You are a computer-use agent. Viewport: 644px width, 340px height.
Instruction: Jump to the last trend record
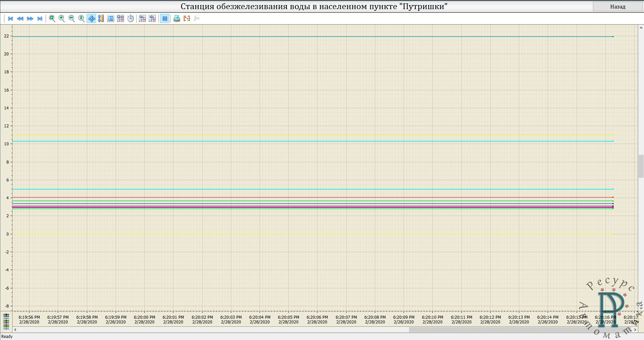(40, 19)
